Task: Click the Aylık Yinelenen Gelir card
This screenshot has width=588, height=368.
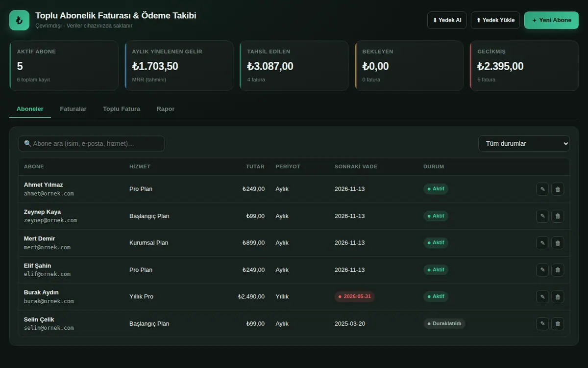Action: (x=179, y=66)
